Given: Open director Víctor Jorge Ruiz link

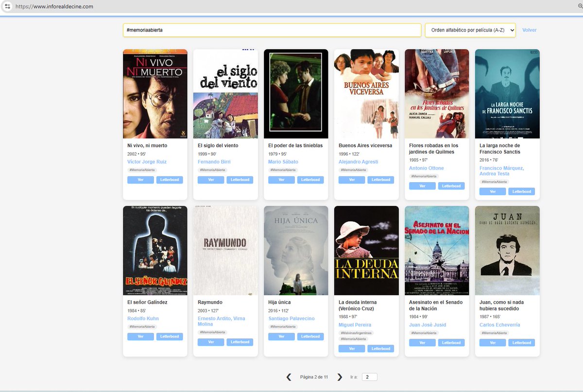Looking at the screenshot, I should pyautogui.click(x=147, y=162).
